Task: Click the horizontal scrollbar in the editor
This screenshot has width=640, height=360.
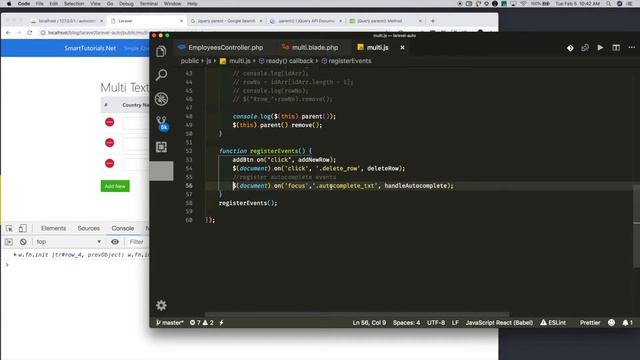Action: (357, 314)
